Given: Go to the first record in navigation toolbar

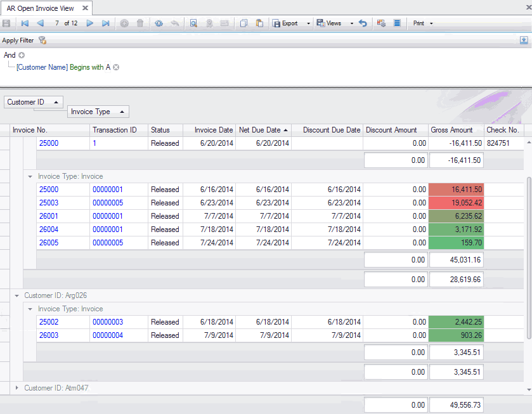Looking at the screenshot, I should pos(25,23).
